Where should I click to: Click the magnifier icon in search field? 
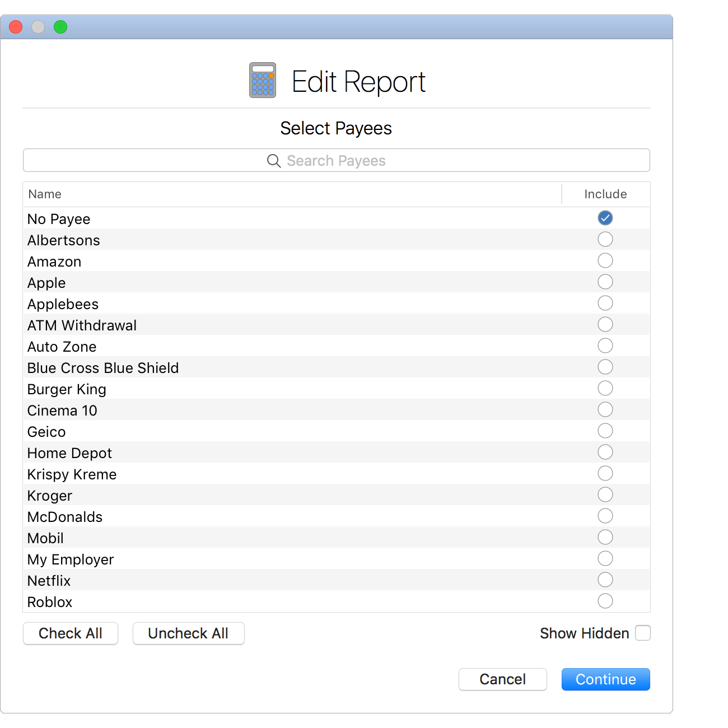tap(274, 161)
